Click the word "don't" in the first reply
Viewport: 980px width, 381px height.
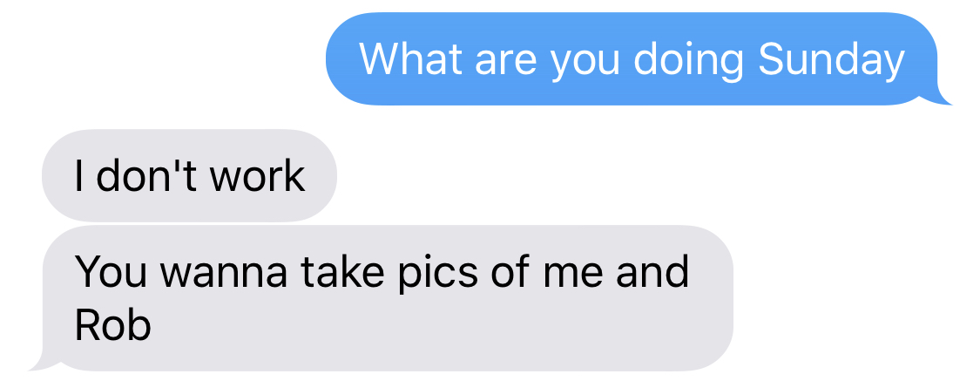click(x=147, y=176)
